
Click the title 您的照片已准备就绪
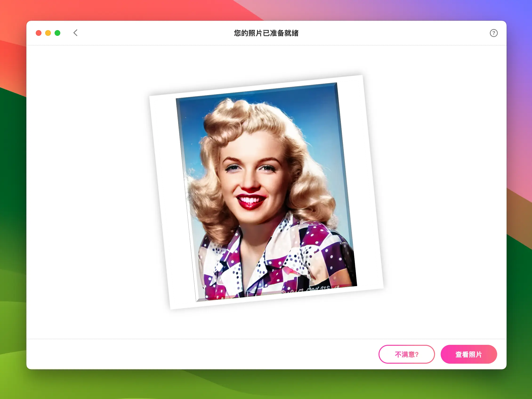[x=266, y=33]
